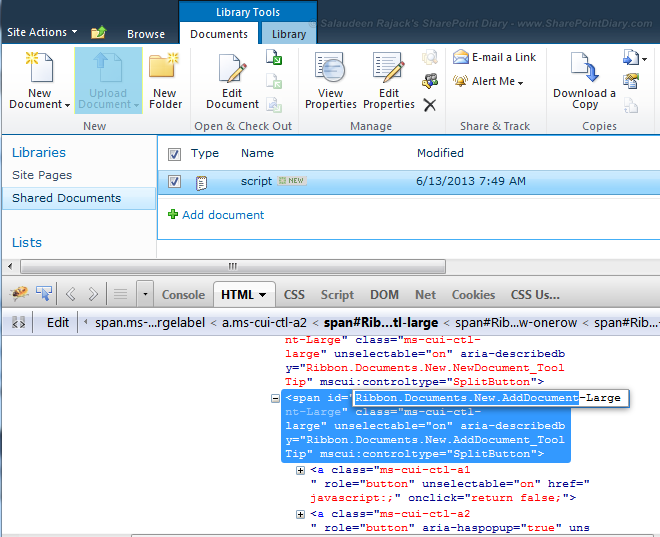The image size is (660, 537).
Task: Click Firebug forward arrow
Action: click(x=93, y=294)
